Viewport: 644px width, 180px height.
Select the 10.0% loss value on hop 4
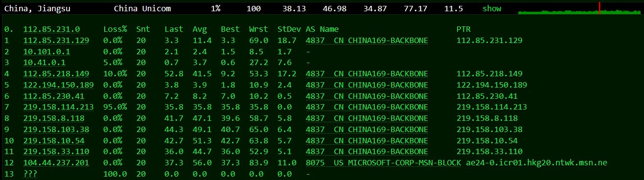coord(115,73)
